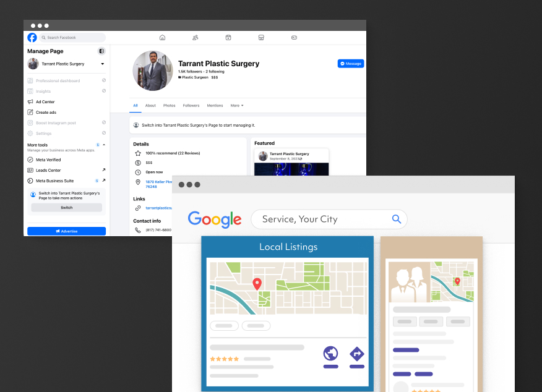Open the Video icon in Facebook top bar
The image size is (542, 392).
[x=228, y=37]
